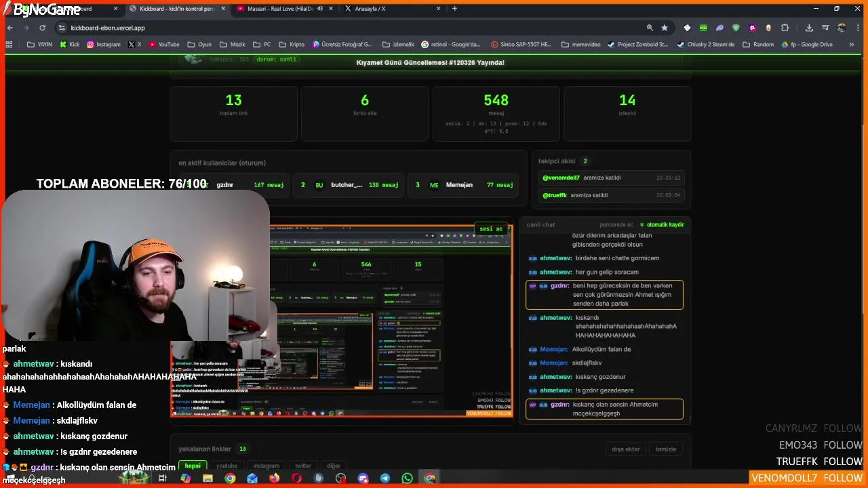The height and width of the screenshot is (488, 868).
Task: Open Telegram from taskbar
Action: (385, 479)
